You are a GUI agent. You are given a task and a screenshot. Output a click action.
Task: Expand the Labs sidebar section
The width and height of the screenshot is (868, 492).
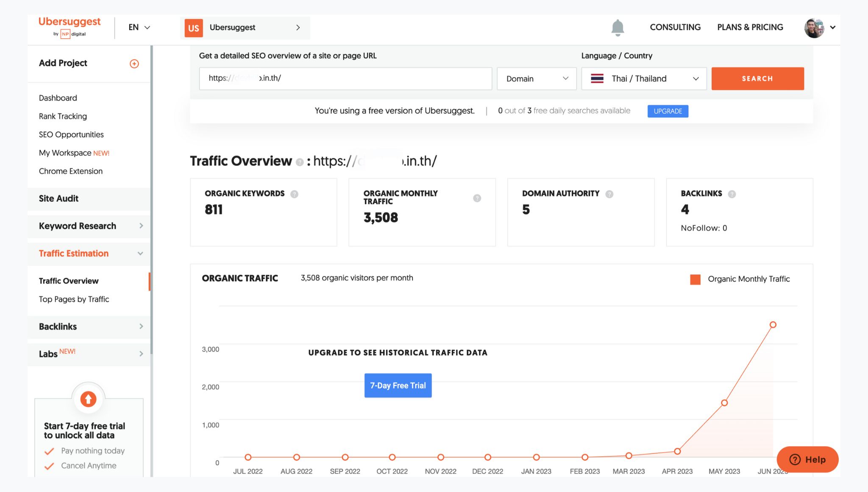(x=89, y=354)
